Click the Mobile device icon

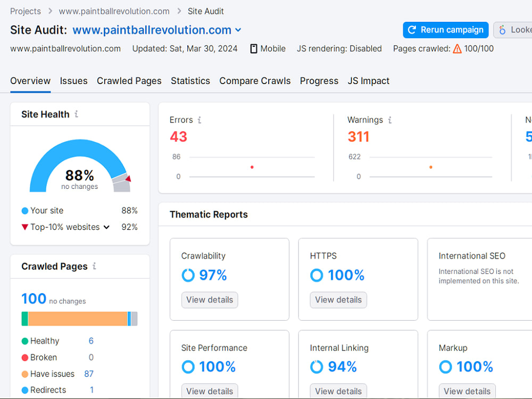pyautogui.click(x=253, y=49)
